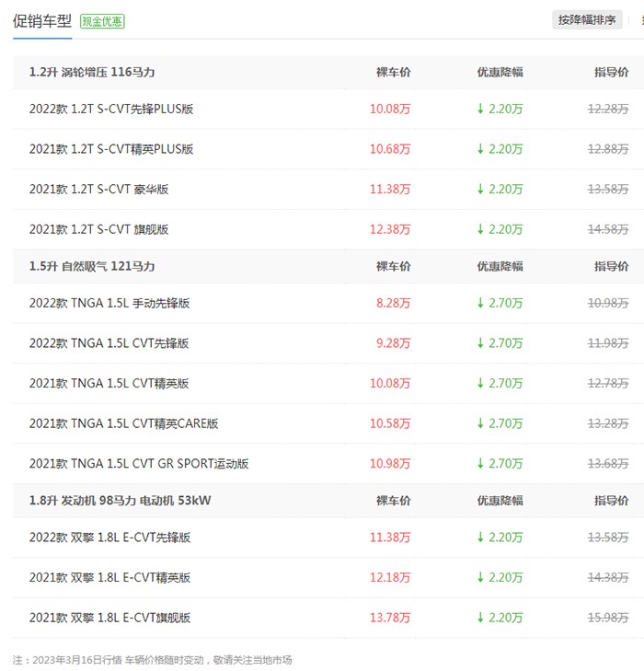Image resolution: width=644 pixels, height=671 pixels.
Task: Click the struck-through 13.28万 guide price
Action: click(x=608, y=423)
